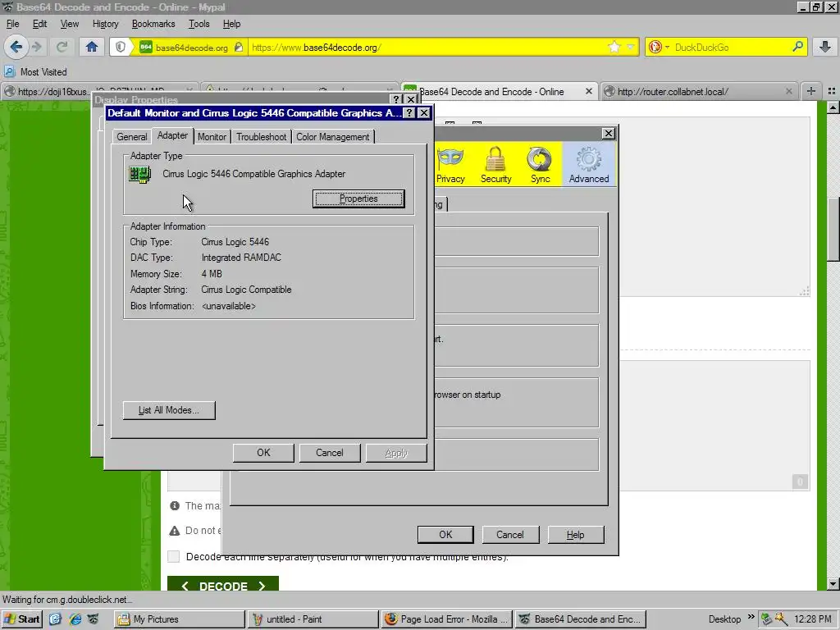Open the File menu

(12, 24)
